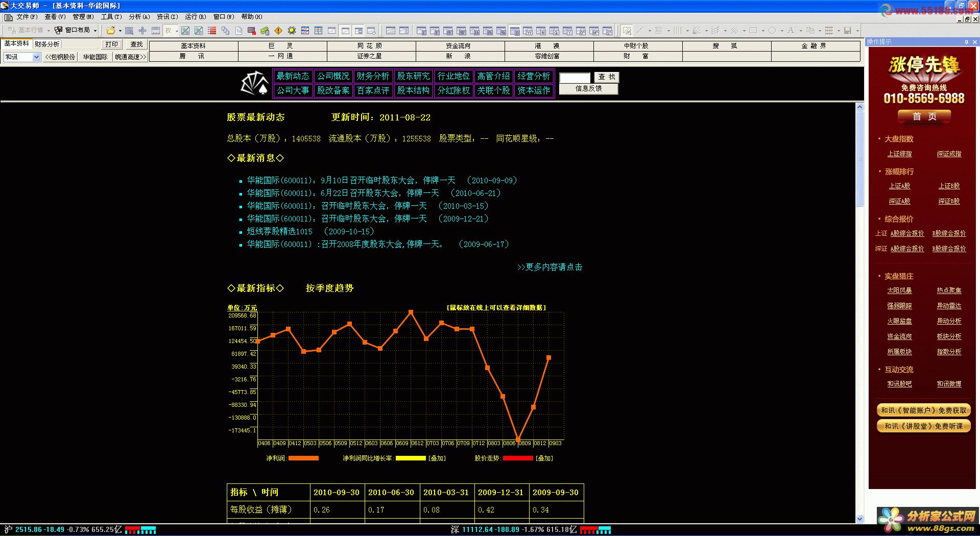Click the 打印 print button
This screenshot has height=536, width=980.
(x=111, y=44)
